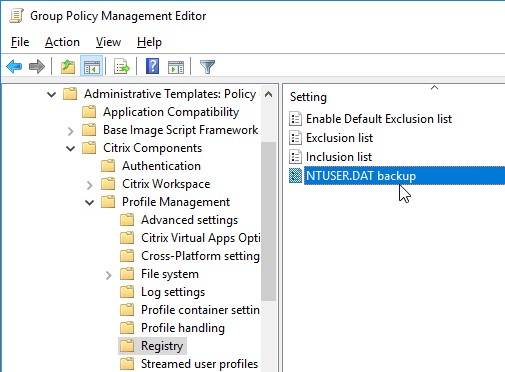
Task: Click the Inclusion list setting icon
Action: click(295, 157)
